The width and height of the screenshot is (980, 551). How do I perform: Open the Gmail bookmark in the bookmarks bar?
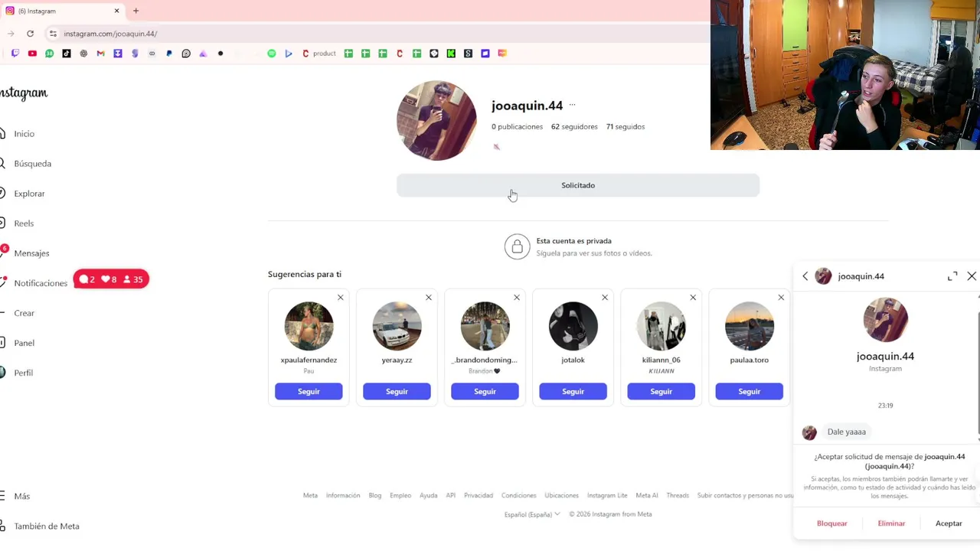tap(100, 54)
